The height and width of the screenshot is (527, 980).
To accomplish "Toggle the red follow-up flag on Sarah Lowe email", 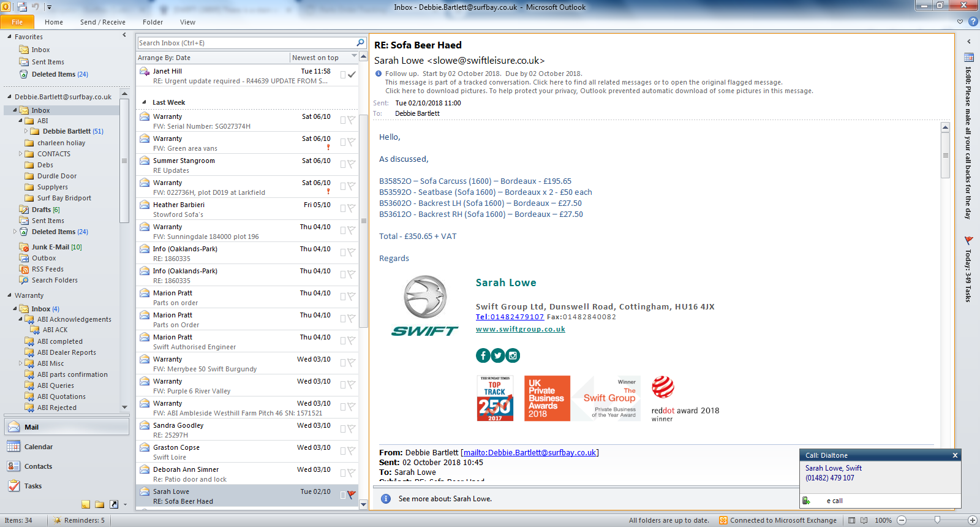I will pos(352,495).
